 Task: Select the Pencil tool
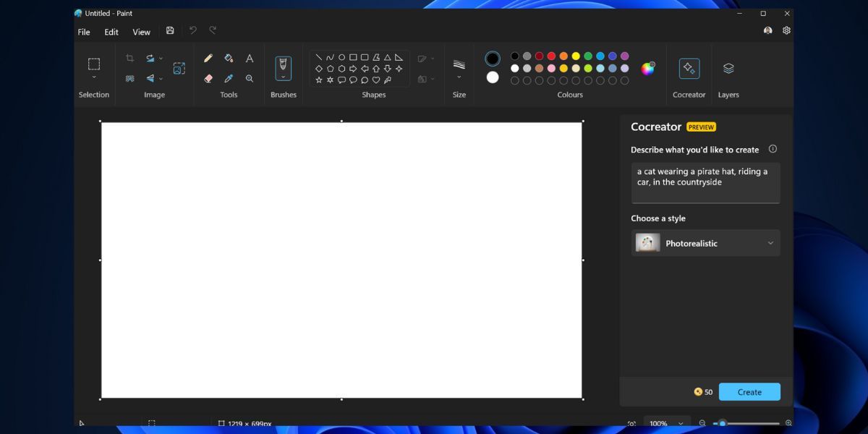click(x=209, y=58)
